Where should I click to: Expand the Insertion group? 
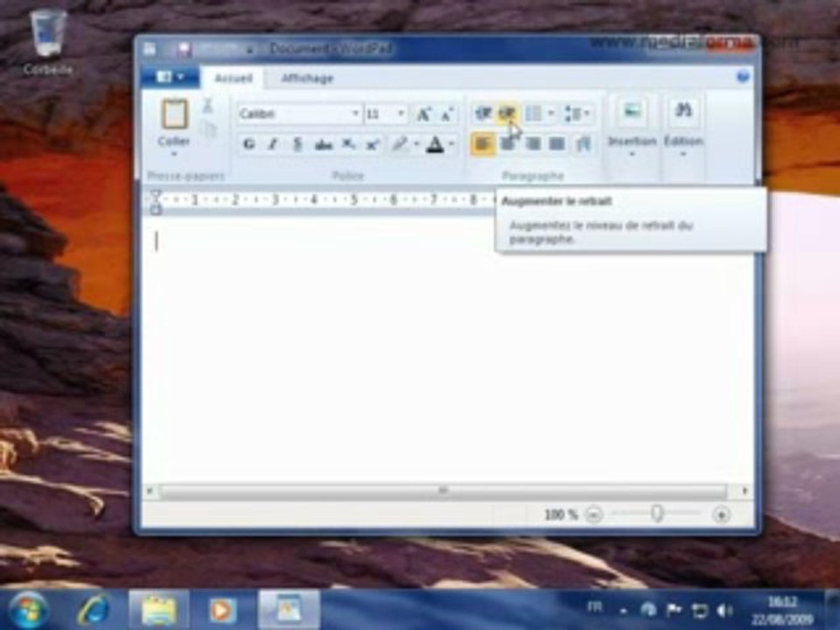click(632, 129)
